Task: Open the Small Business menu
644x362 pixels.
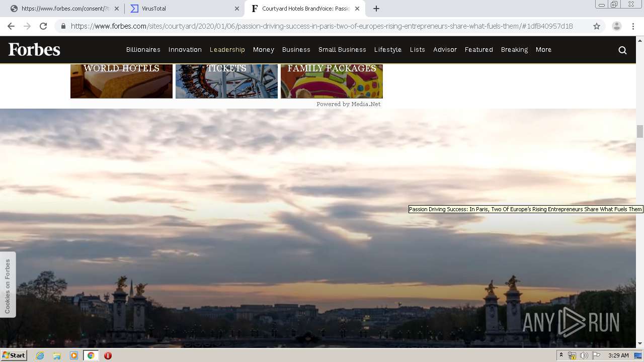Action: (342, 50)
